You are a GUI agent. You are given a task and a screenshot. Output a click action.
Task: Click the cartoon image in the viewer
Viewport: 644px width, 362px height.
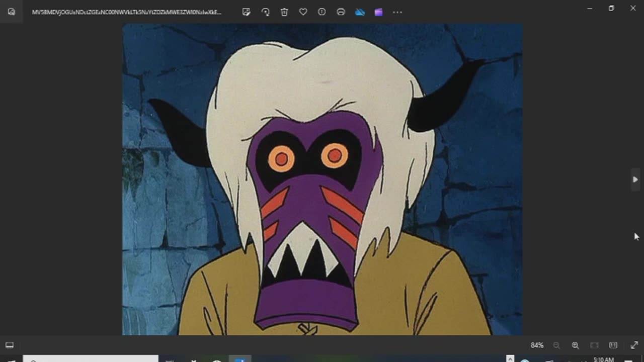pyautogui.click(x=322, y=179)
